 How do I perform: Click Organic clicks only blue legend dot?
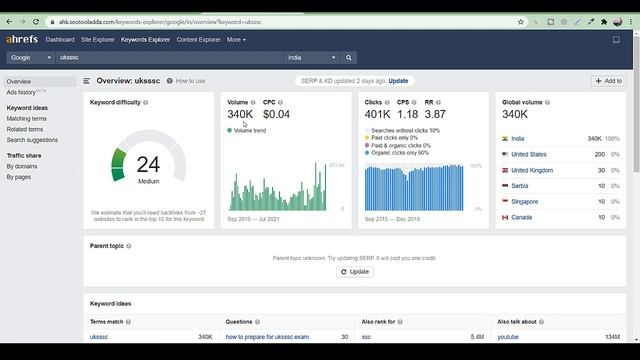pos(367,153)
